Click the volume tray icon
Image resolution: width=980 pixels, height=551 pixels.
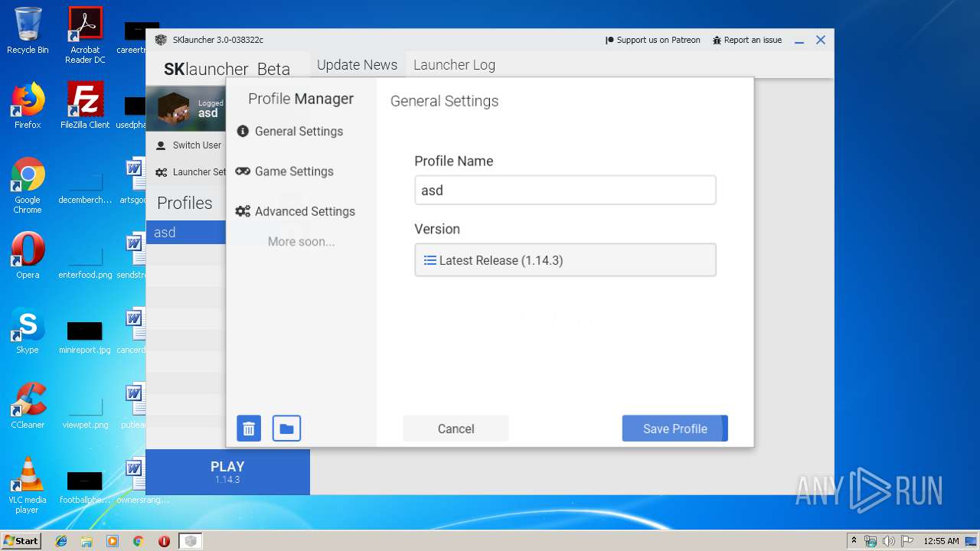[x=888, y=541]
